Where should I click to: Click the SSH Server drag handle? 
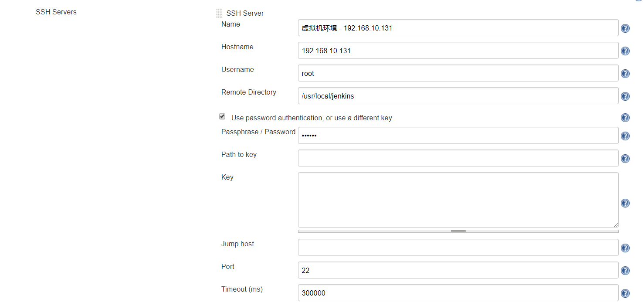(219, 14)
